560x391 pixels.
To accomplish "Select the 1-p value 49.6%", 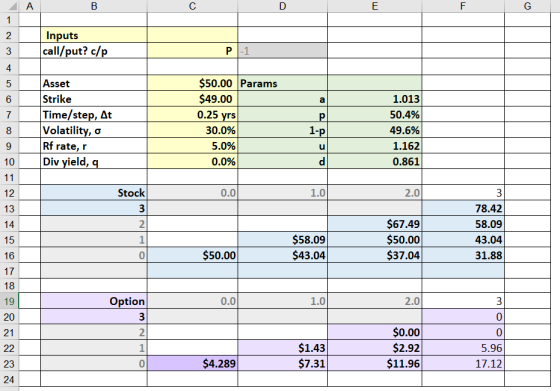I will point(374,130).
